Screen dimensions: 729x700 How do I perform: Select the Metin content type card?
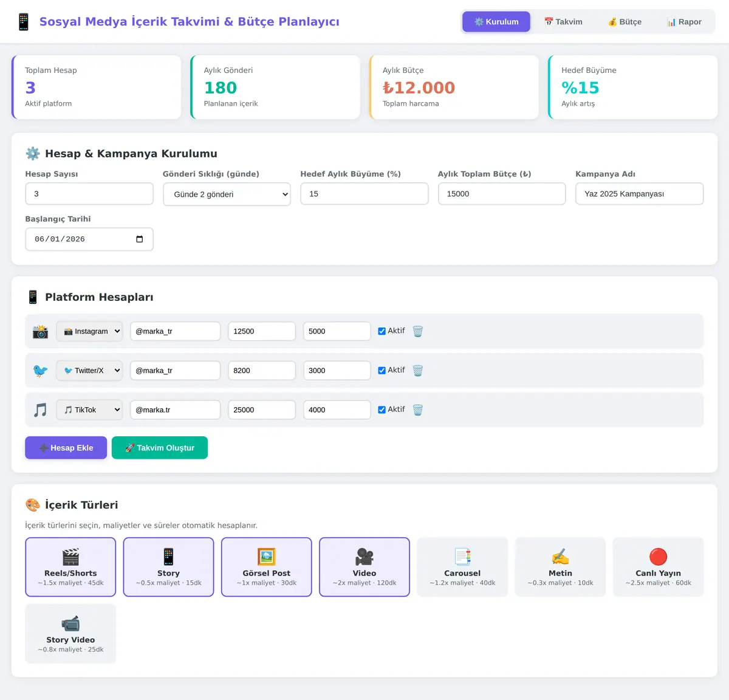click(560, 567)
